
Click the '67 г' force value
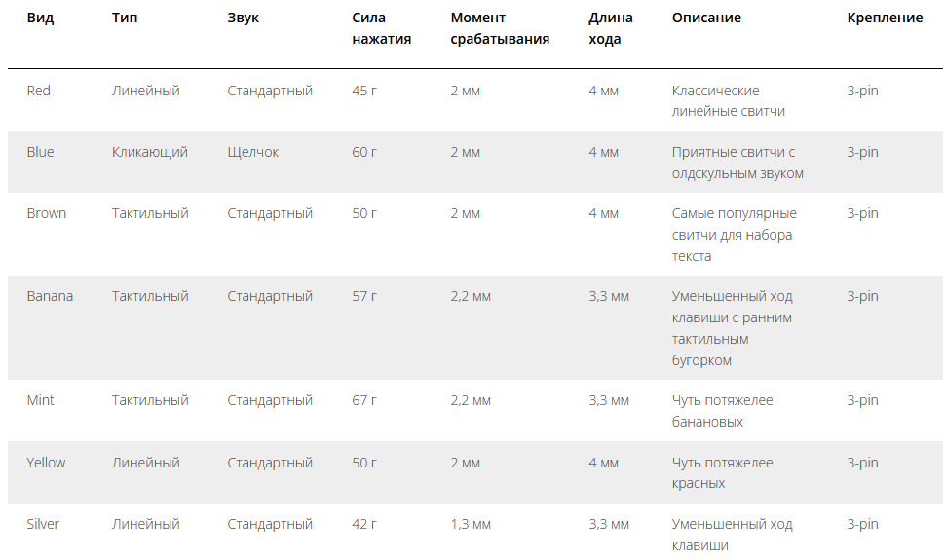coord(364,401)
